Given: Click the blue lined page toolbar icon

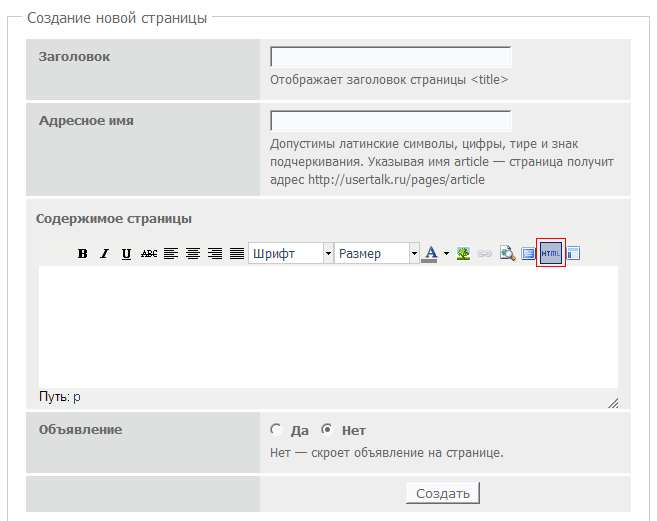Looking at the screenshot, I should [x=528, y=254].
